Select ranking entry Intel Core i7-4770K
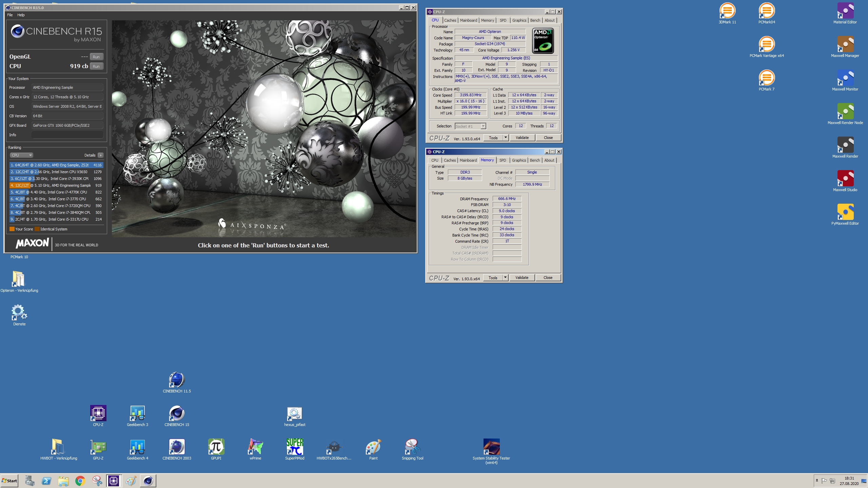Viewport: 868px width, 488px height. (56, 192)
